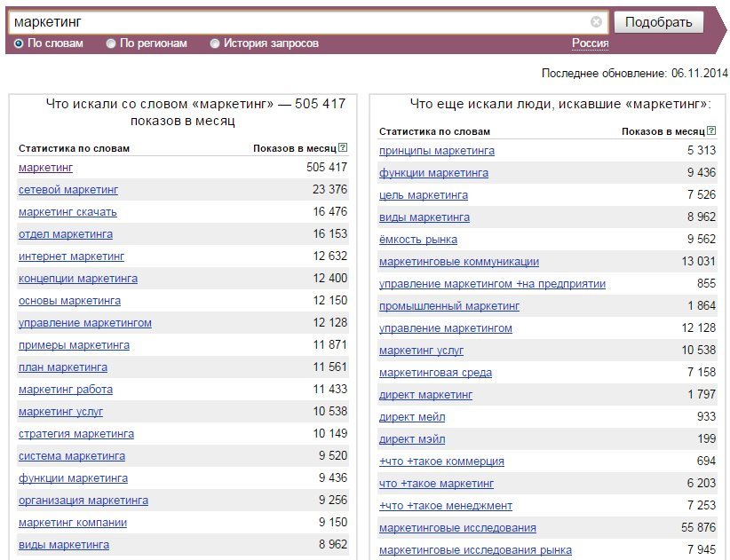Open the 'отдел маркетинга' link
Image resolution: width=730 pixels, height=560 pixels.
tap(66, 234)
